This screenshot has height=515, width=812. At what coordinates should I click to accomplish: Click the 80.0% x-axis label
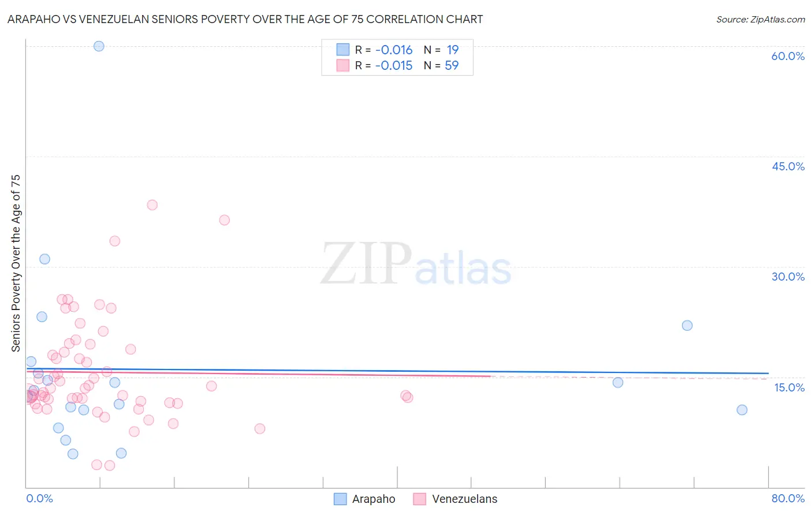point(788,498)
